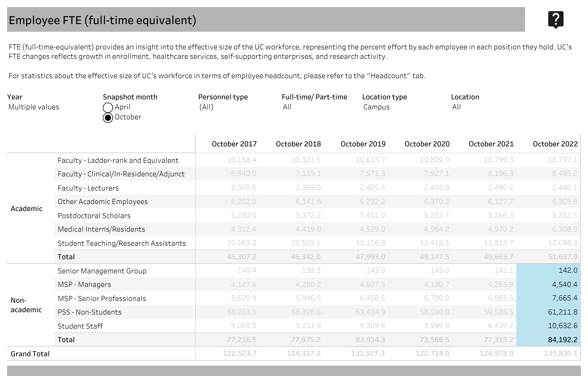Select the Grand Total row label
This screenshot has height=376, width=588.
click(30, 354)
